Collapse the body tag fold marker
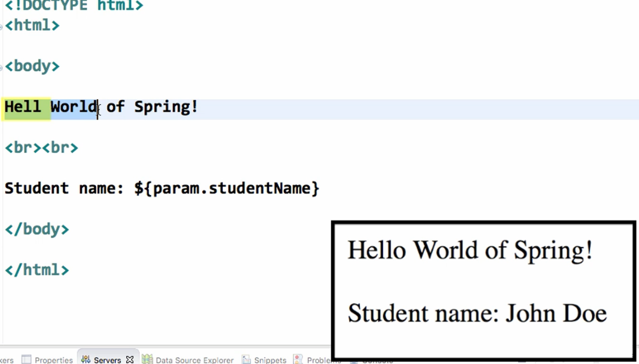639x364 pixels. tap(2, 67)
